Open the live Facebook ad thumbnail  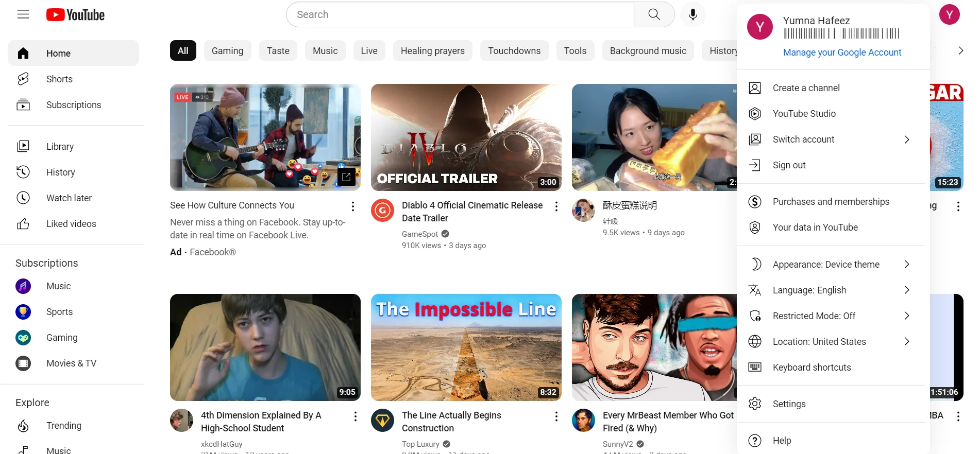(x=265, y=137)
